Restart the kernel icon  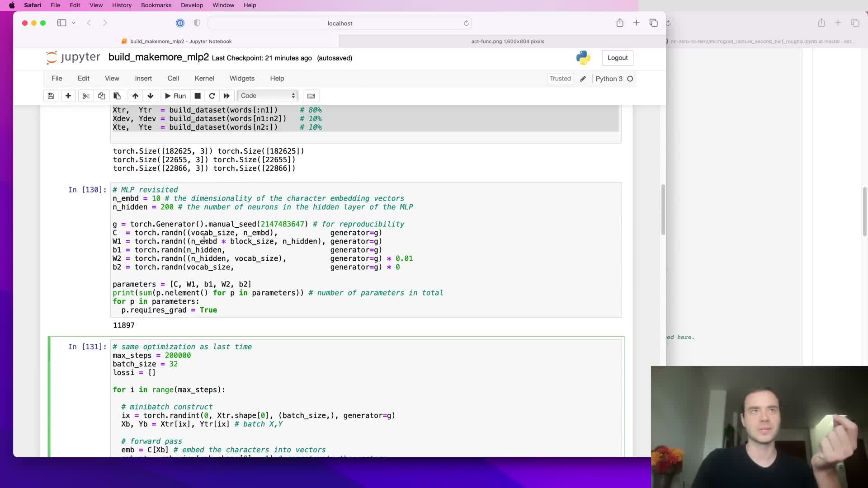coord(212,96)
